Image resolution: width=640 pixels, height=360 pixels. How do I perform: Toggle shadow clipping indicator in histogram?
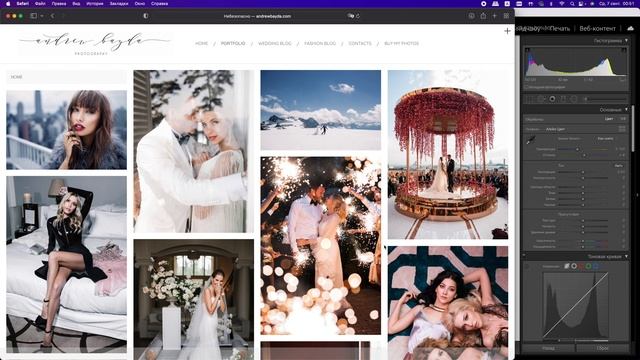528,50
